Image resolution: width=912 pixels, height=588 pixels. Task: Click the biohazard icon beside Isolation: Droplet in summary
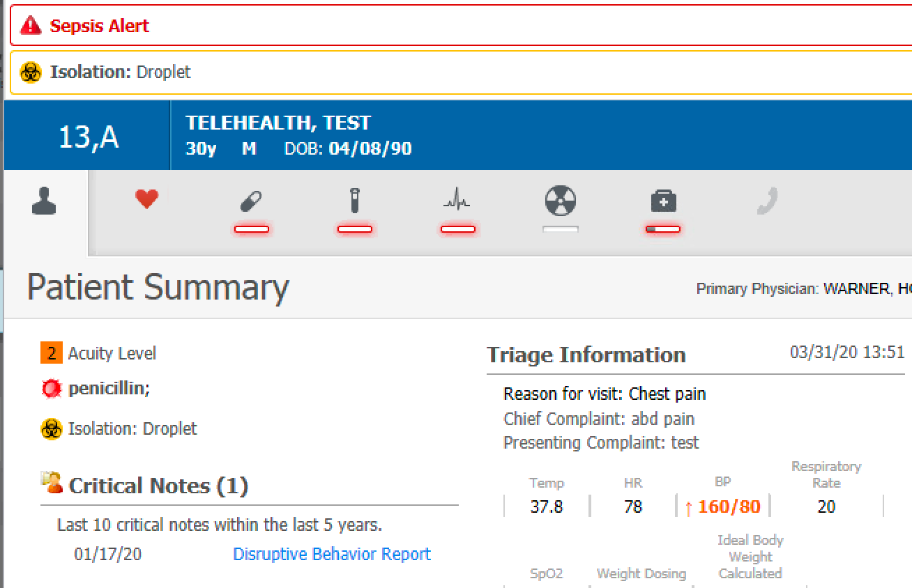click(52, 428)
